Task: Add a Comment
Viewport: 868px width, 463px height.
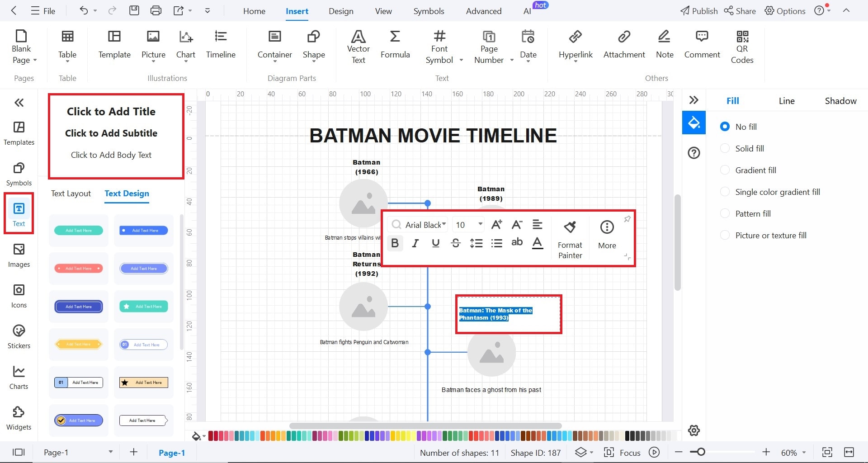Action: (x=702, y=44)
